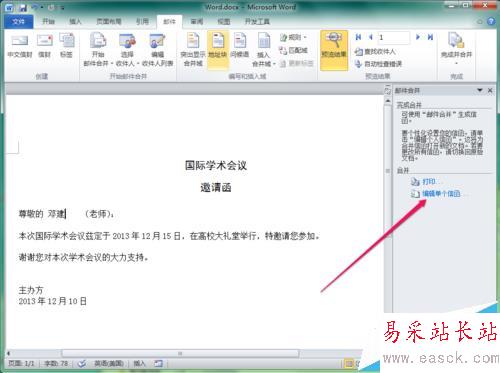Toggle Highlight Merge Fields (突出显示合并域)
This screenshot has width=500, height=373.
193,49
